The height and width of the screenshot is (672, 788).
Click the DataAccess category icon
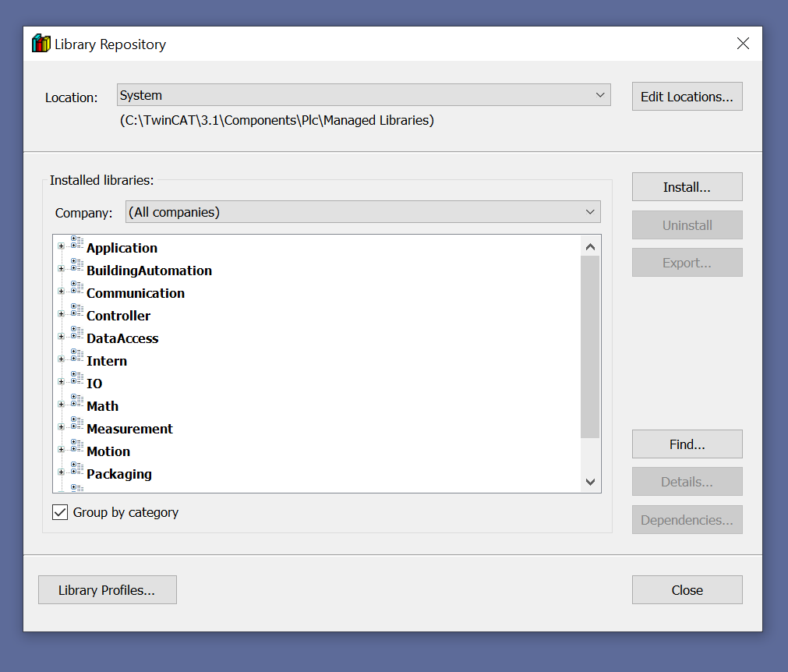pyautogui.click(x=77, y=333)
